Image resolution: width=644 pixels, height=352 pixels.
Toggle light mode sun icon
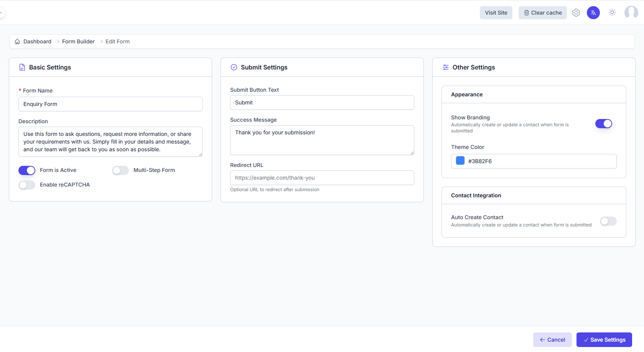click(x=612, y=13)
